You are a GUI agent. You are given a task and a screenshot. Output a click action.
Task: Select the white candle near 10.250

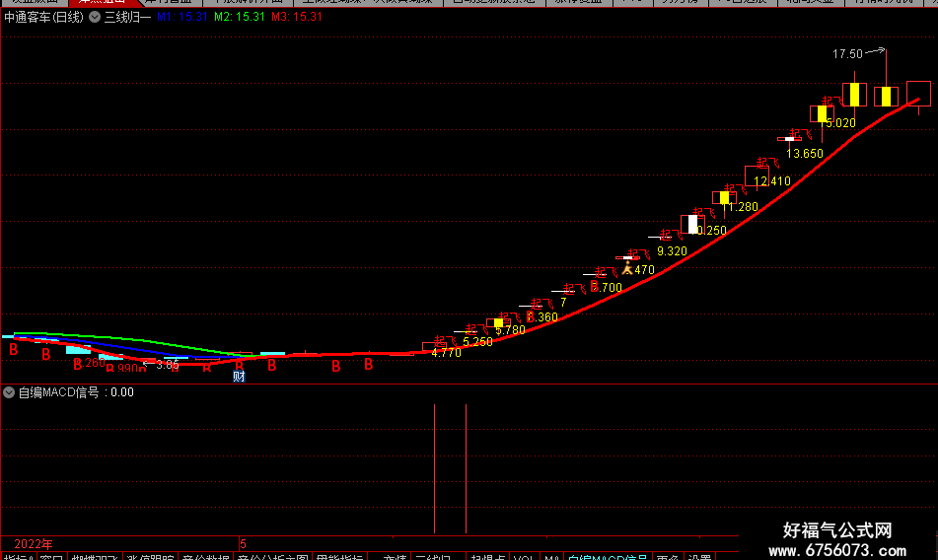(692, 224)
